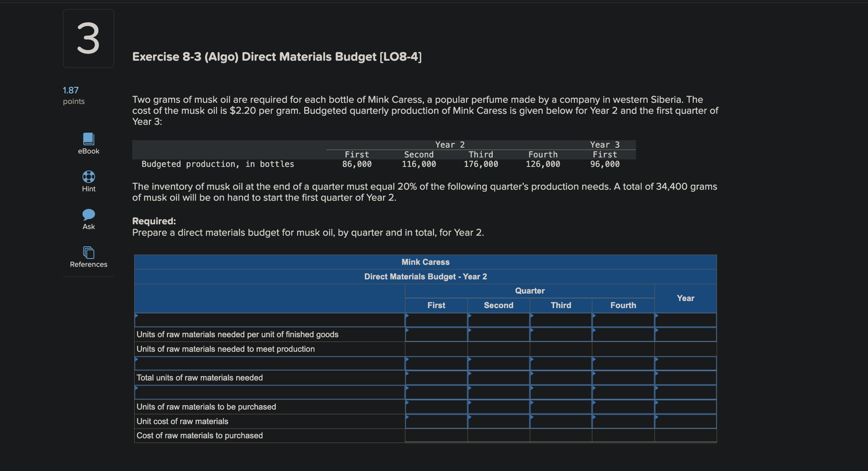Click the 'Units of raw materials needed per unit of finished goods' Year cell
Image resolution: width=868 pixels, height=471 pixels.
tap(686, 334)
